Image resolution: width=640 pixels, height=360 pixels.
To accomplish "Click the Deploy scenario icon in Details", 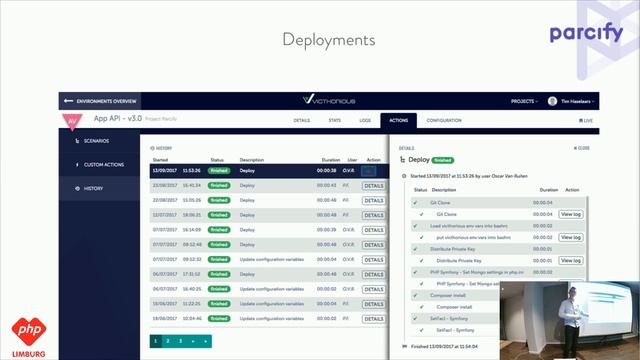I will (402, 160).
